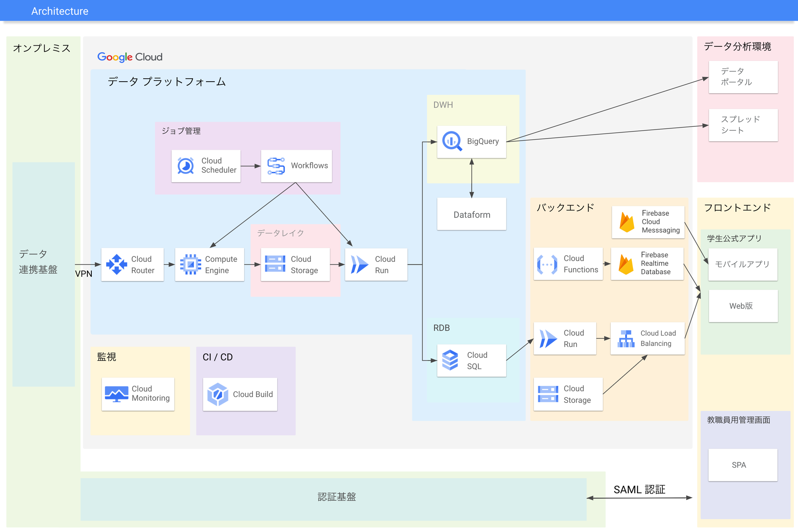The height and width of the screenshot is (532, 798).
Task: Click the Cloud Build text label
Action: [x=253, y=394]
